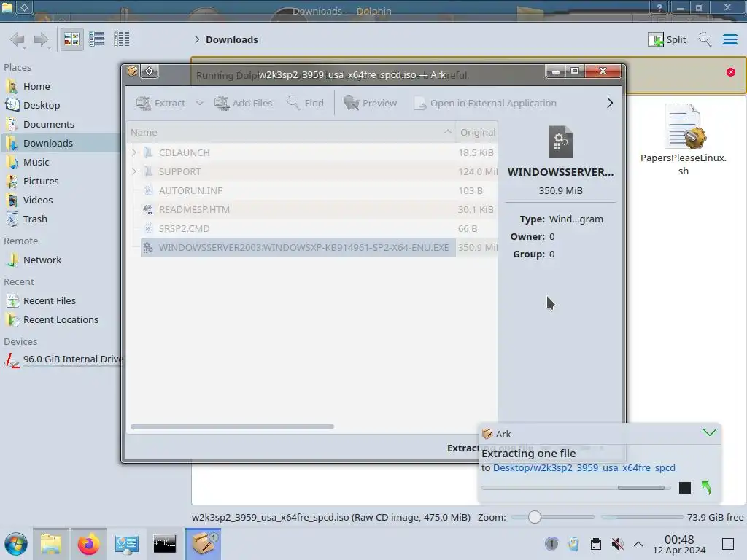Stop the Ark extraction job

pos(684,488)
